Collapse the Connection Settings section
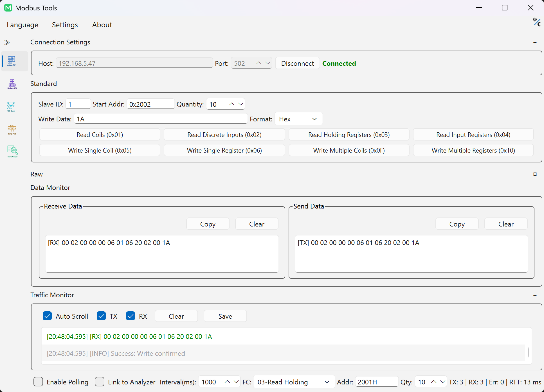This screenshot has height=392, width=544. click(x=535, y=42)
